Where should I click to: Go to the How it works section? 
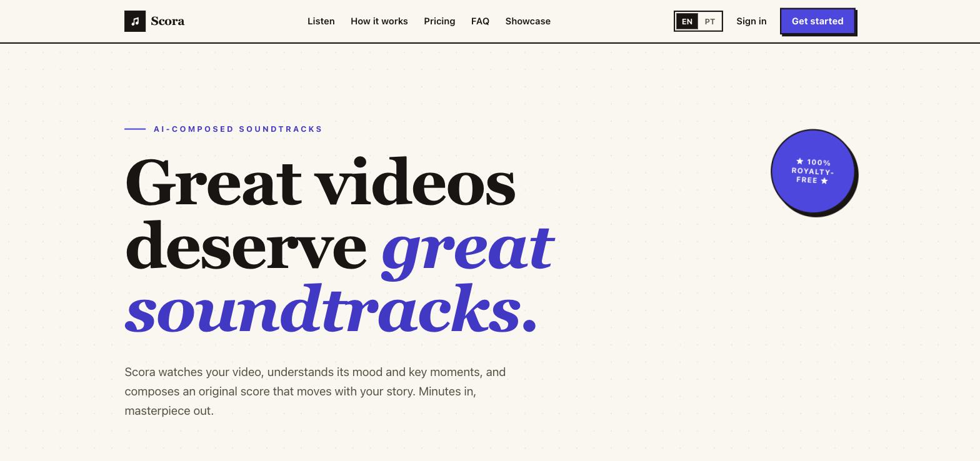379,21
